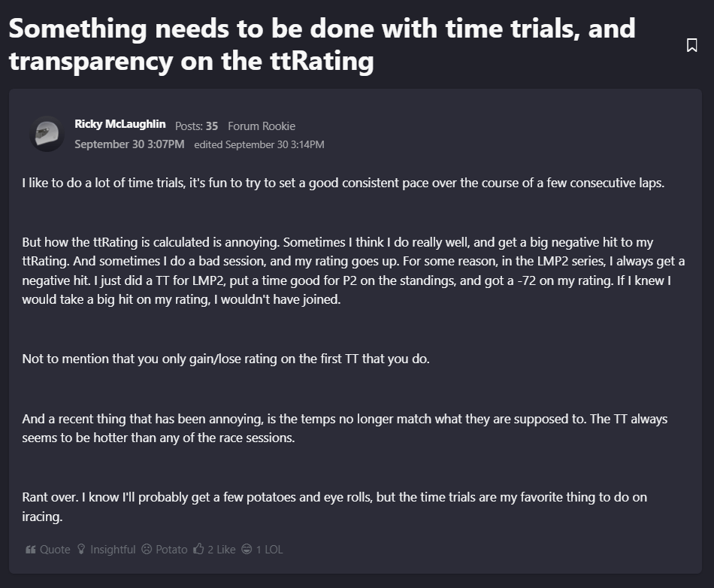Click the lightbulb Insightful icon
The height and width of the screenshot is (588, 714).
(82, 550)
